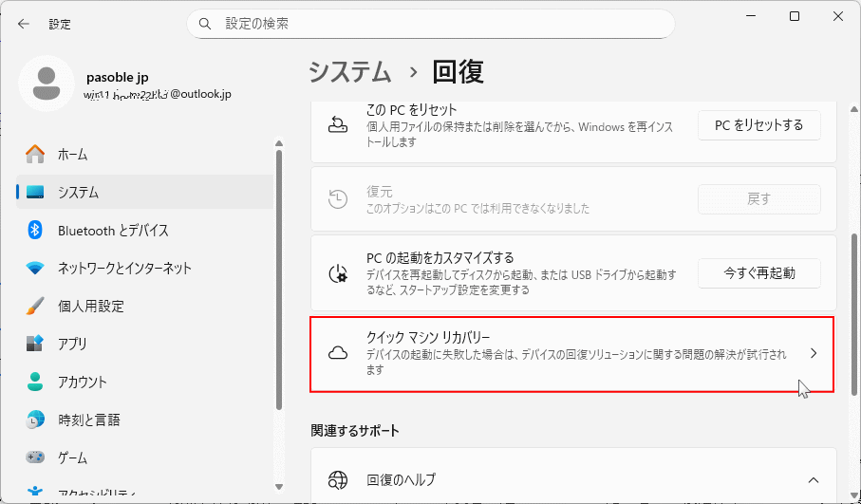Viewport: 861px width, 504px height.
Task: Select システム in the sidebar
Action: point(144,192)
